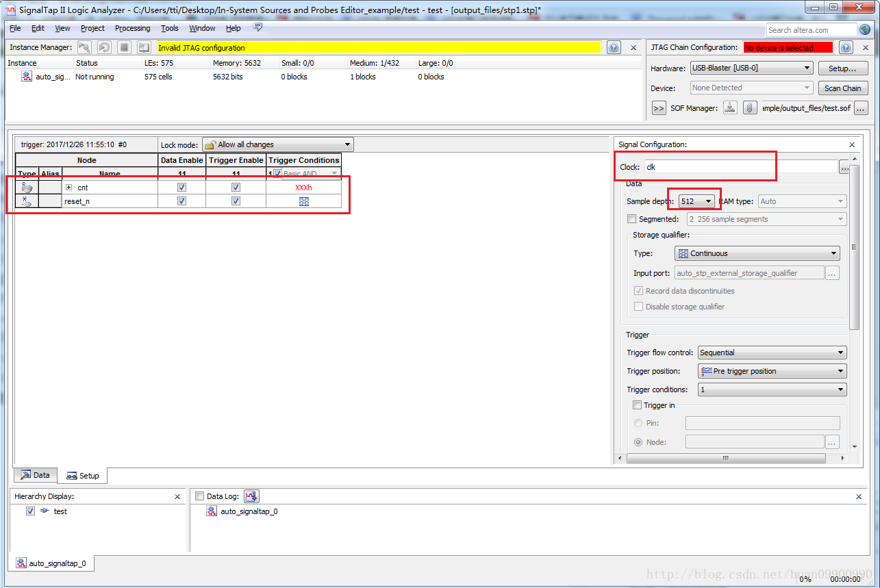Click the SOF Manager program device icon
880x588 pixels.
(x=730, y=107)
